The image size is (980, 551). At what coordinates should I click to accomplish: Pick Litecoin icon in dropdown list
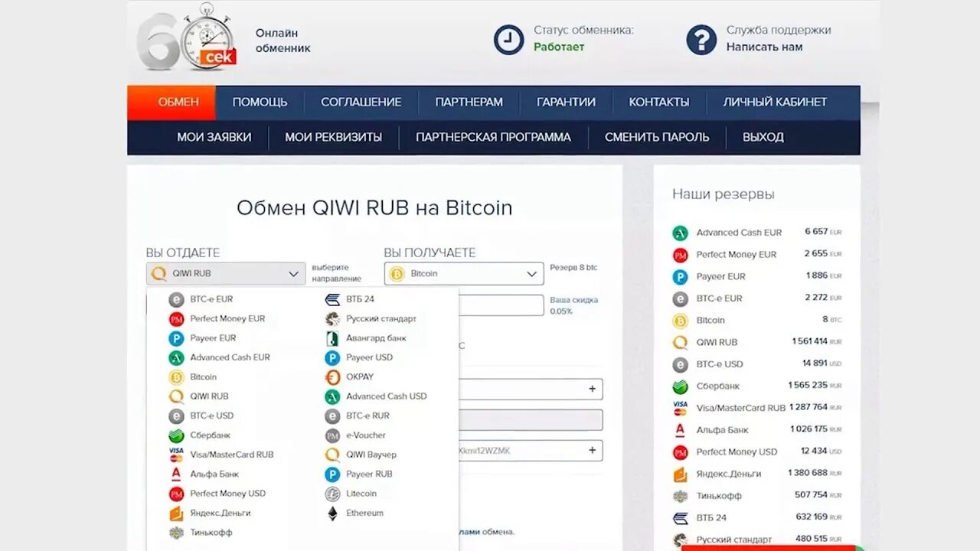tap(332, 494)
